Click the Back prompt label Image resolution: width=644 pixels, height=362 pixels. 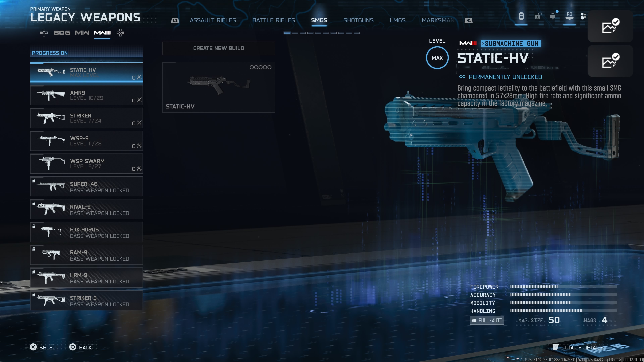(85, 348)
